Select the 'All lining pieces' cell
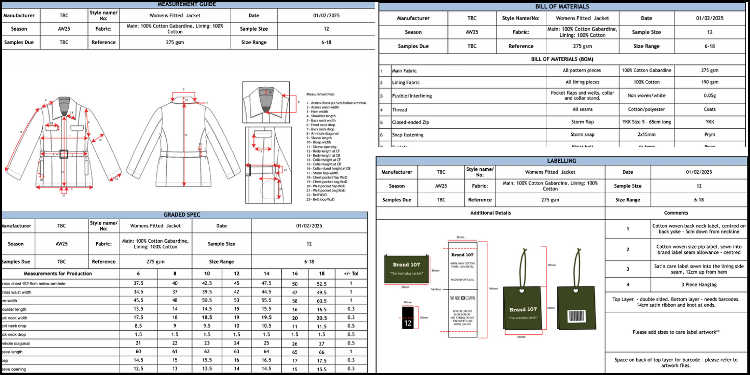 (583, 82)
